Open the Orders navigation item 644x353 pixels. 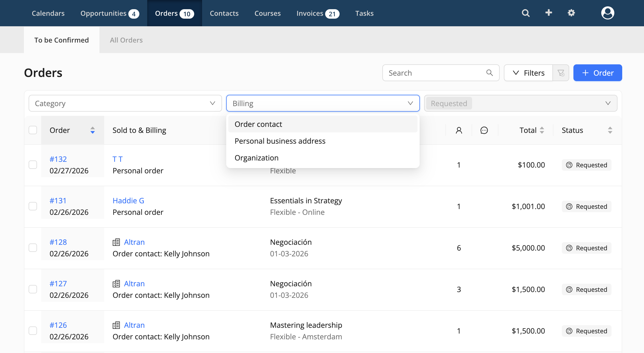pos(175,13)
